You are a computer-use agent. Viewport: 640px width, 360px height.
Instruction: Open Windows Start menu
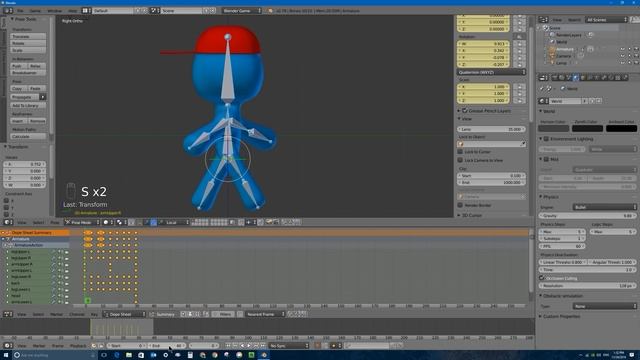(6, 355)
